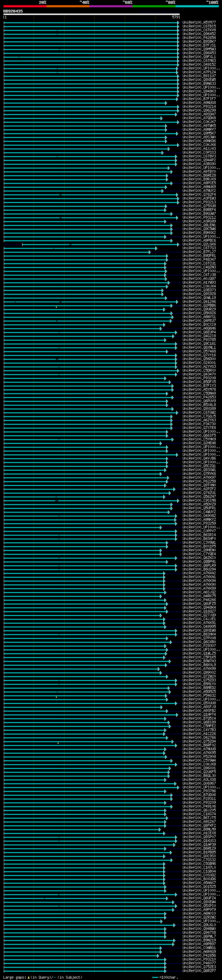Select hit UniRef100_C0KJK8
Viewport: 222px width, 980px height.
pos(199,764)
